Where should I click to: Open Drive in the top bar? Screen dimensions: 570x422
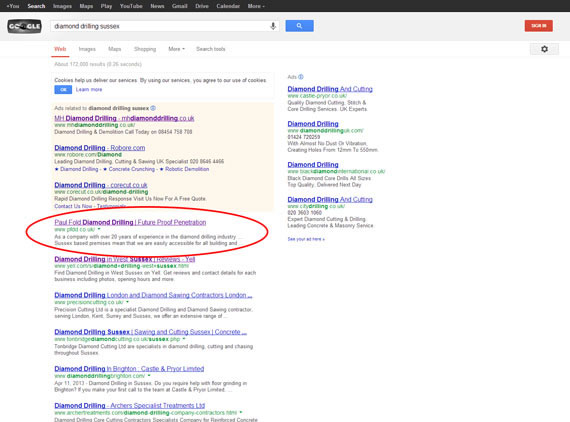pyautogui.click(x=202, y=6)
